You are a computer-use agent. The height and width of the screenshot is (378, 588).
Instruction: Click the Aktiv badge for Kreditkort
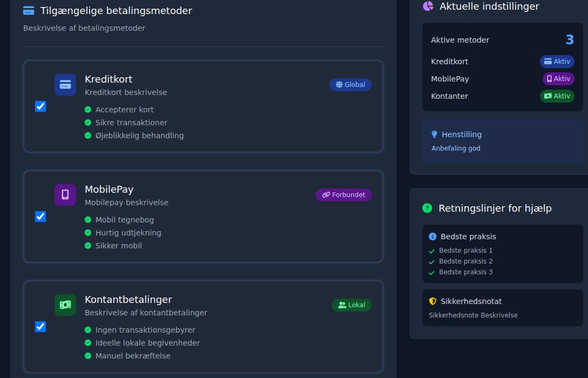(557, 62)
